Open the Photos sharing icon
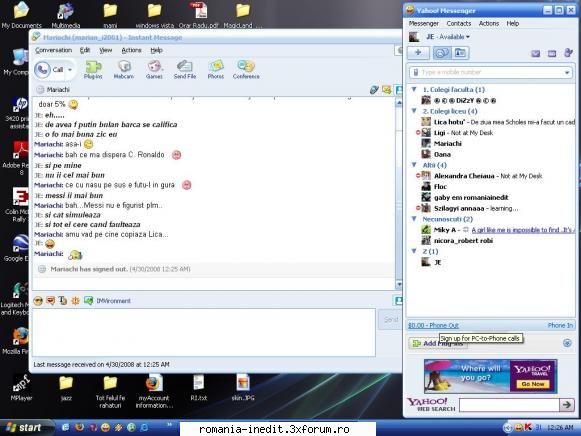This screenshot has height=436, width=581. 216,69
